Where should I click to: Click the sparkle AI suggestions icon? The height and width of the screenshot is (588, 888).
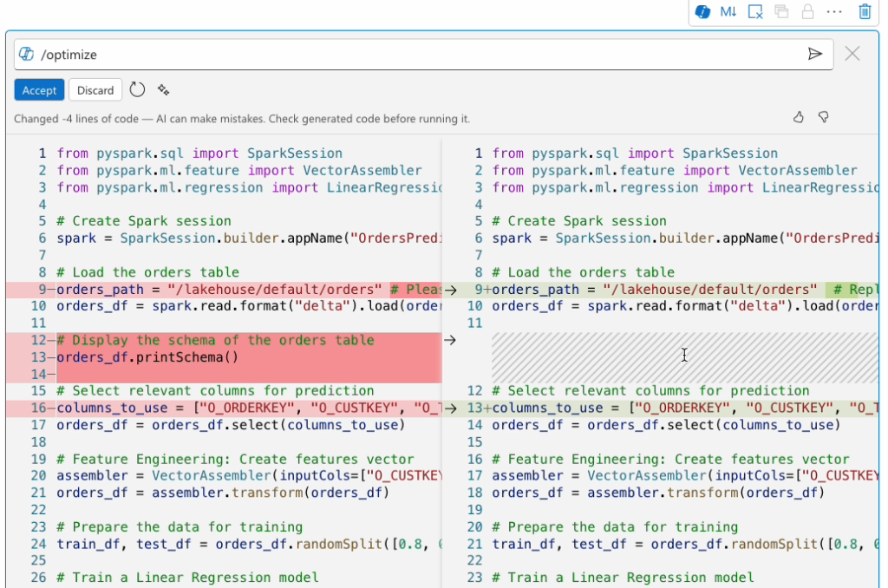[x=163, y=89]
